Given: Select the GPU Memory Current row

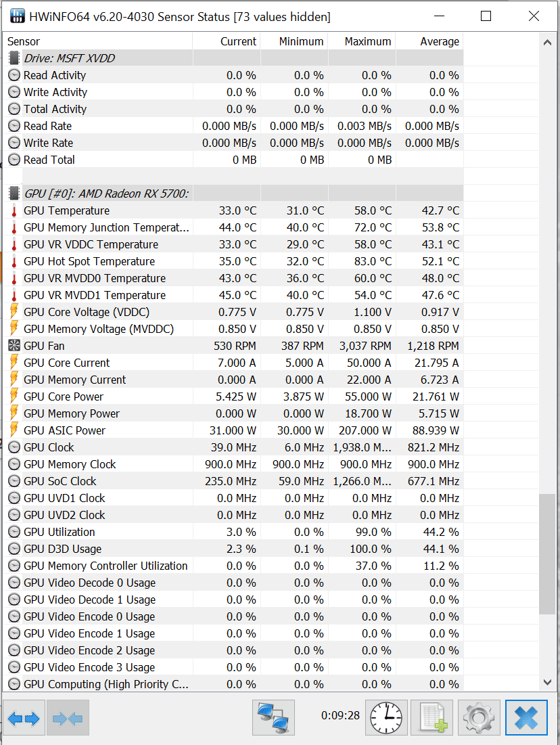Looking at the screenshot, I should tap(233, 380).
